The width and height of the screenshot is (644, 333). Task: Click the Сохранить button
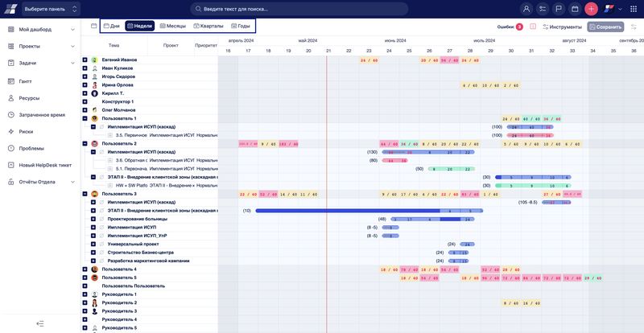click(x=605, y=27)
